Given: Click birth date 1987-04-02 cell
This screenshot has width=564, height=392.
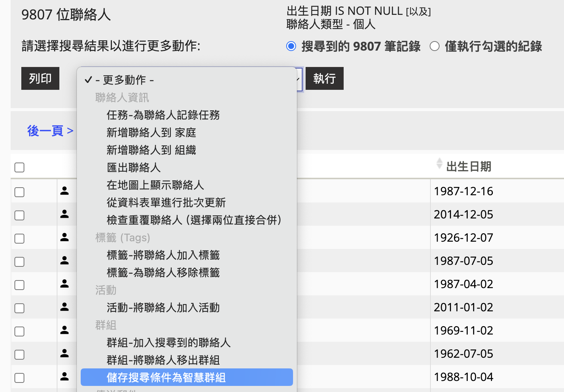Looking at the screenshot, I should click(x=464, y=284).
